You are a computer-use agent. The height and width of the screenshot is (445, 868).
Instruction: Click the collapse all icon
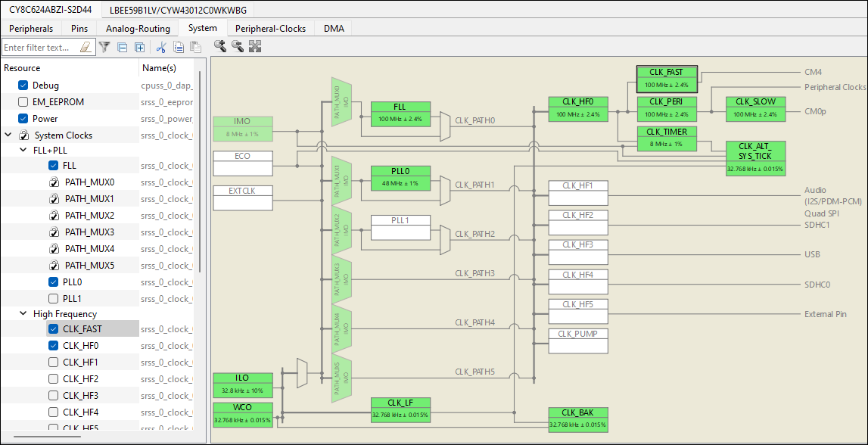click(123, 47)
